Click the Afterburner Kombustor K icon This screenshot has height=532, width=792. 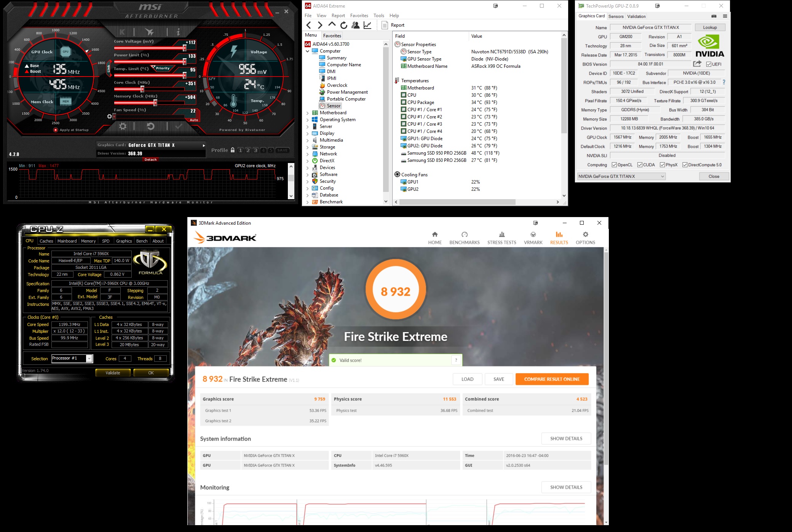click(122, 32)
